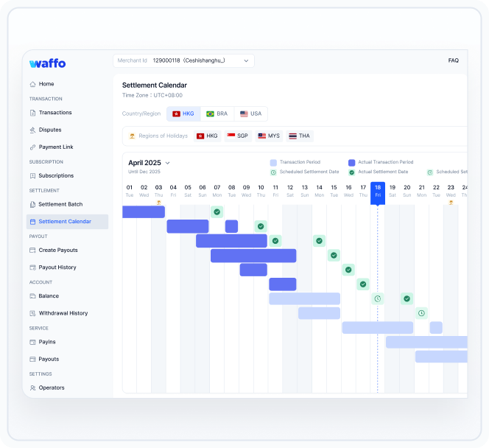Viewport: 489px width, 448px height.
Task: Open Balance menu item
Action: point(49,296)
